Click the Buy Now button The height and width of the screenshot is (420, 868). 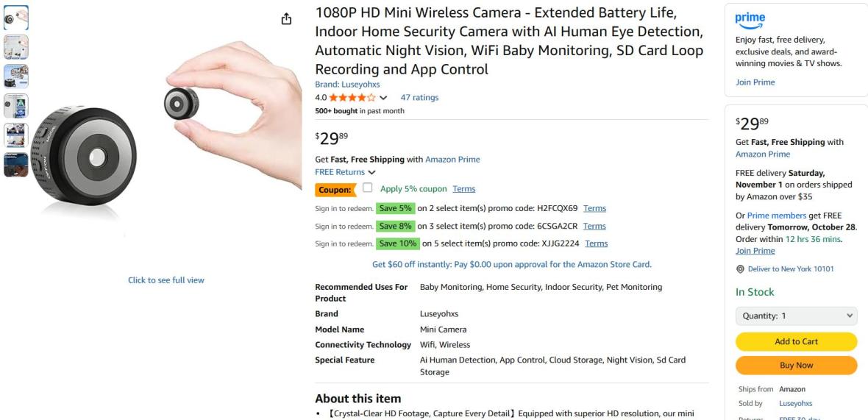796,365
